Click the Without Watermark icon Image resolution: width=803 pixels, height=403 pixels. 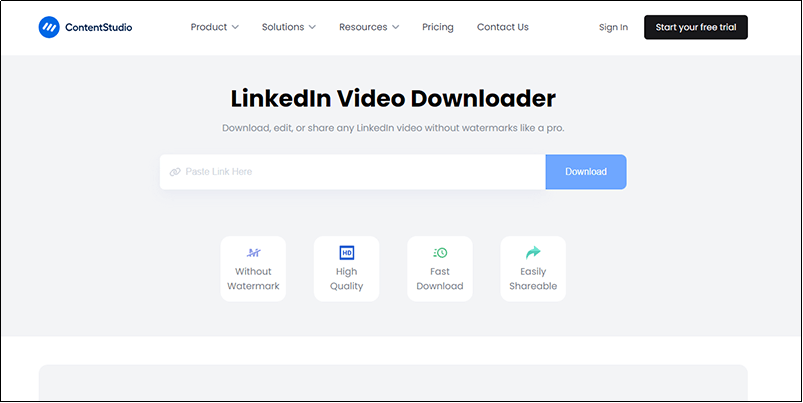click(x=253, y=252)
